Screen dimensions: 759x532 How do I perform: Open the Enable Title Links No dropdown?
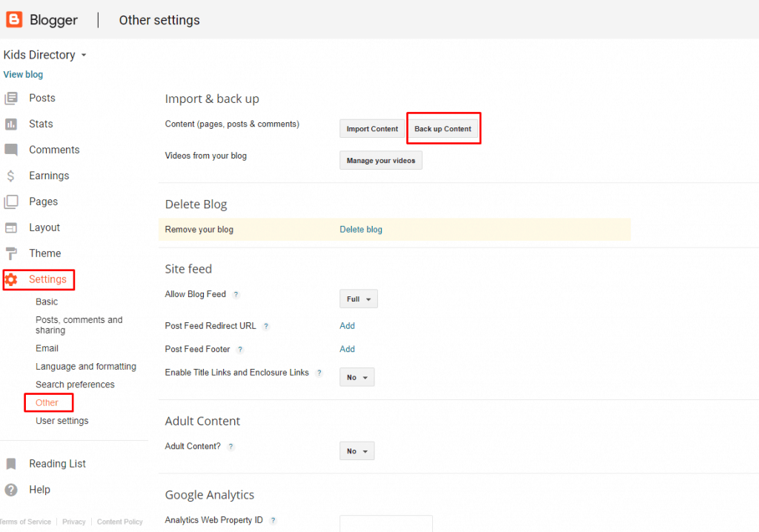coord(357,378)
